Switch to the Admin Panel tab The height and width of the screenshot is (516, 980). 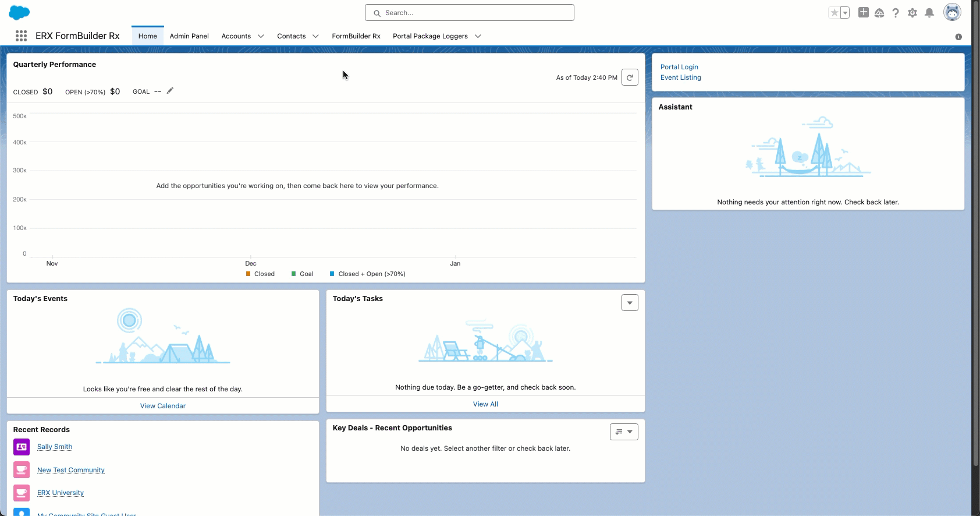[189, 36]
